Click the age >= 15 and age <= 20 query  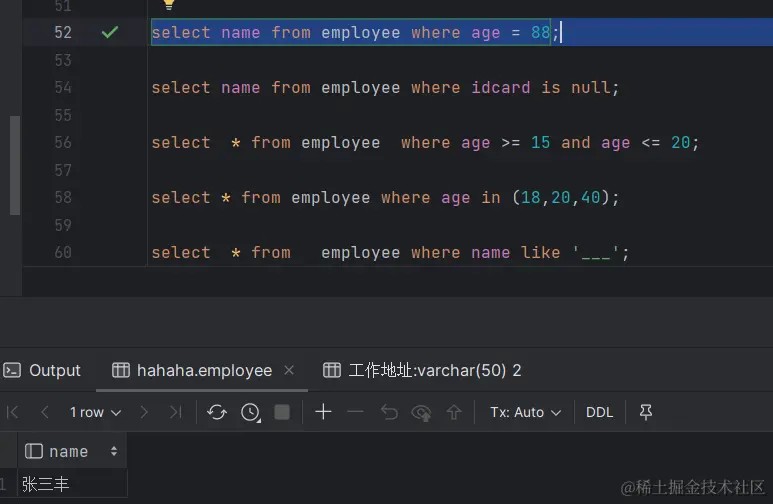tap(425, 143)
